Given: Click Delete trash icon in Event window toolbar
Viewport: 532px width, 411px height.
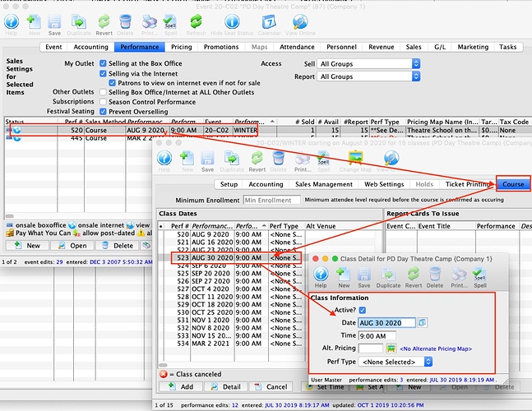Looking at the screenshot, I should pyautogui.click(x=125, y=22).
